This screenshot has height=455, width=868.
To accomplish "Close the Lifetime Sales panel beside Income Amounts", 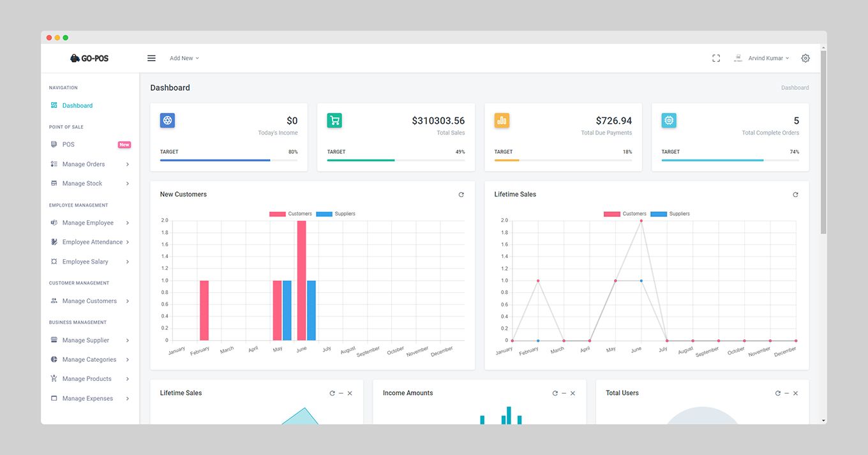I will [x=350, y=393].
